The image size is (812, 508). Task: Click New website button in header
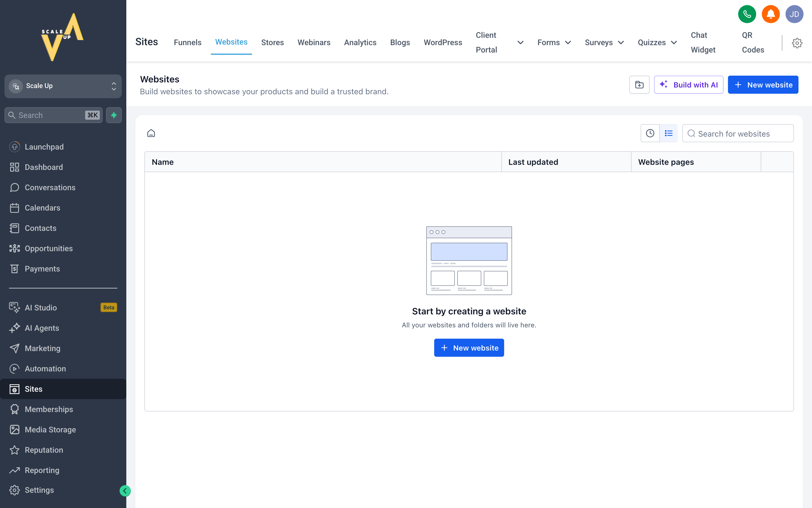click(x=763, y=85)
